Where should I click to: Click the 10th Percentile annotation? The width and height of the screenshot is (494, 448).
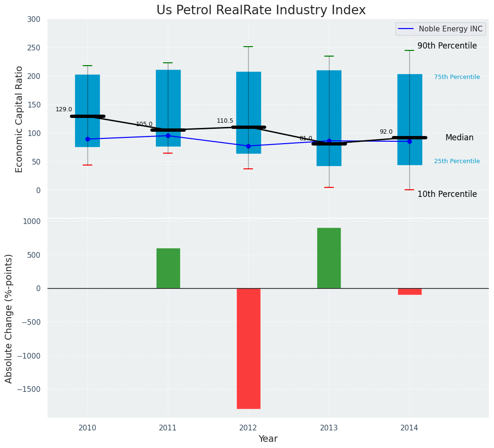pos(447,194)
